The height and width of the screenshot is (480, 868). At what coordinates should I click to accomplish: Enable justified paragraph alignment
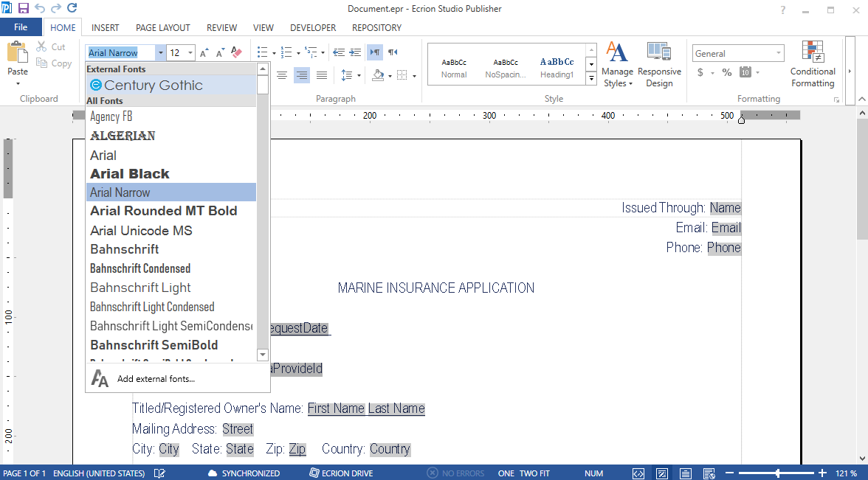click(x=322, y=74)
